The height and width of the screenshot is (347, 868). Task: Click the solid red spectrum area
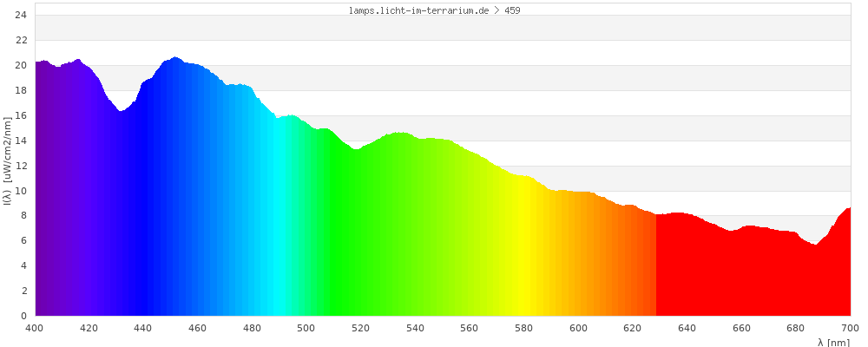(746, 278)
